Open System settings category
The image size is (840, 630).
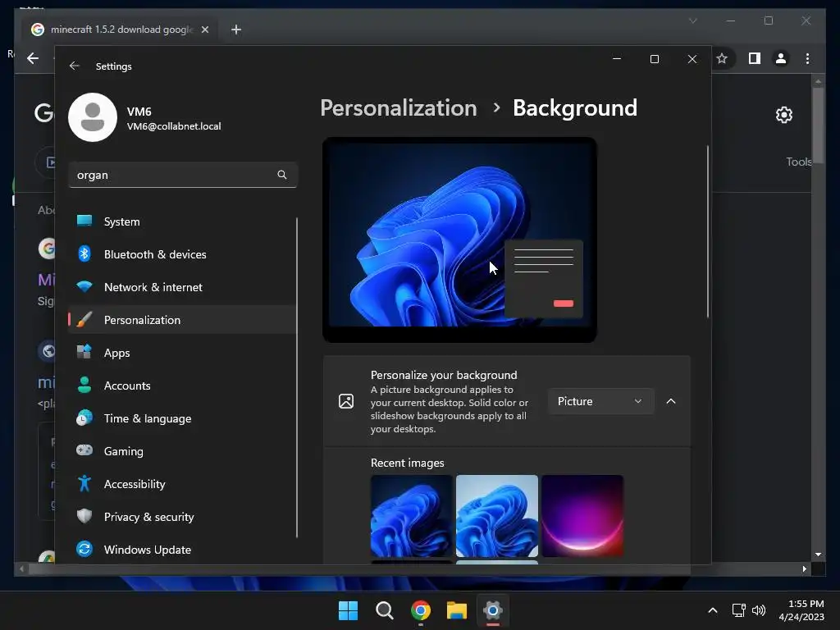click(182, 221)
